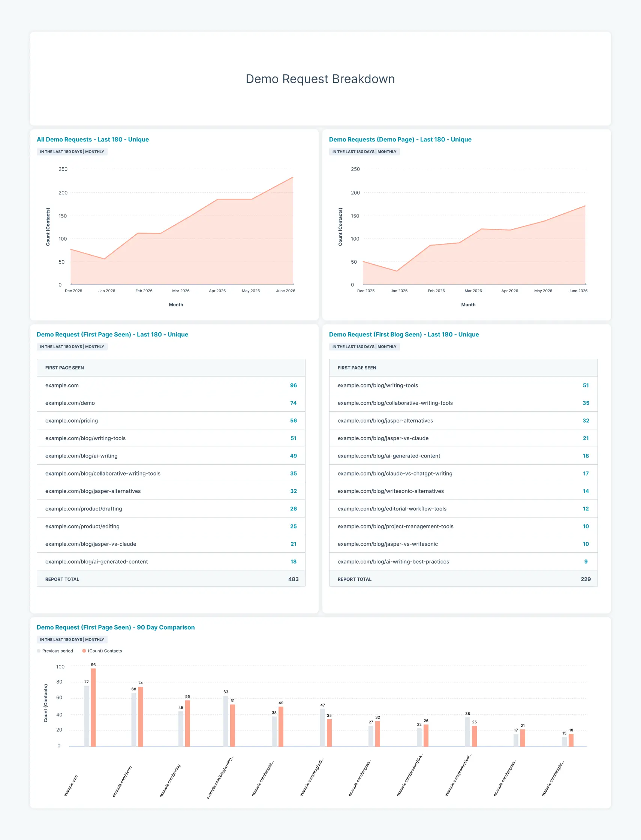Click the gray bar labeled 63
This screenshot has height=840, width=641.
(226, 721)
